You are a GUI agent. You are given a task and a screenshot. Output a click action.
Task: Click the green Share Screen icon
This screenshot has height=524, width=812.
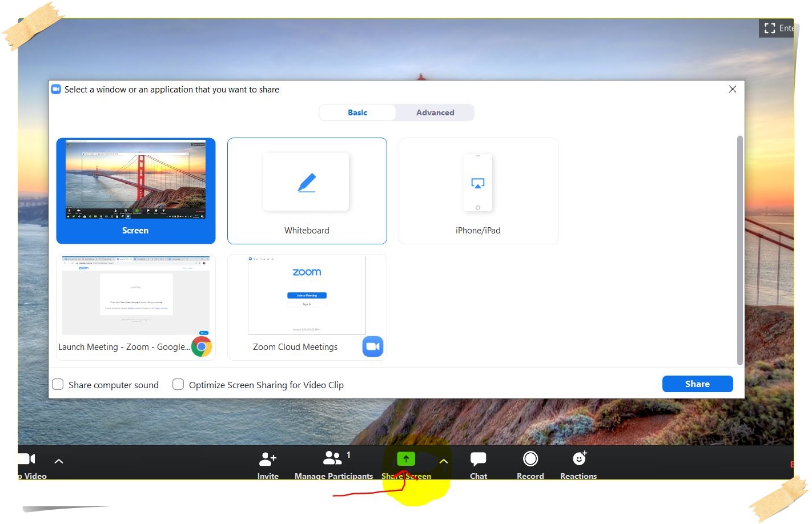tap(406, 459)
